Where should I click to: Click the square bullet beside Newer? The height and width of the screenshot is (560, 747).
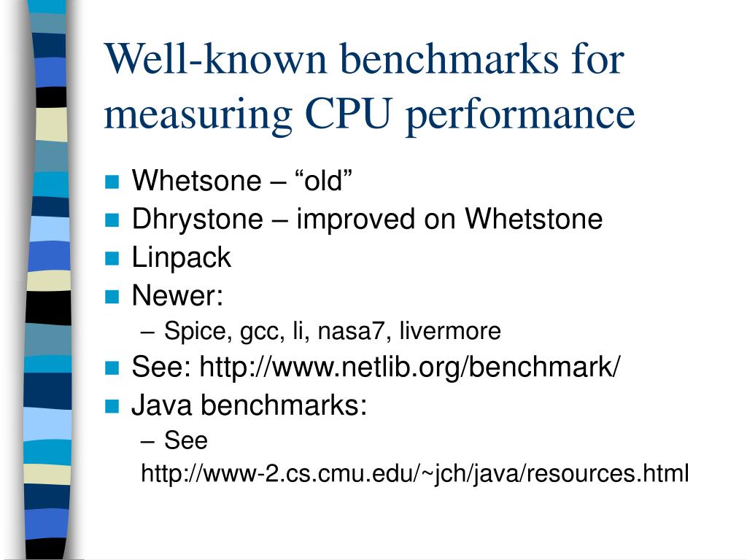tap(112, 297)
